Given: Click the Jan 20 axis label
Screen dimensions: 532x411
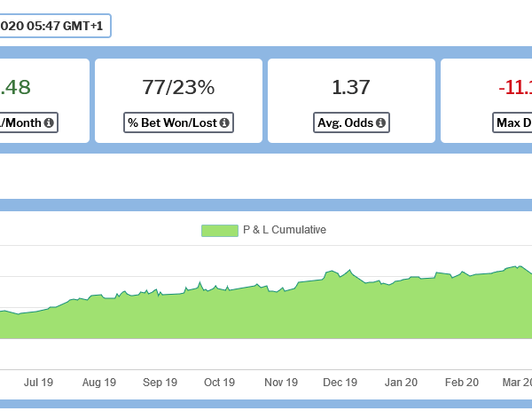Looking at the screenshot, I should 401,383.
